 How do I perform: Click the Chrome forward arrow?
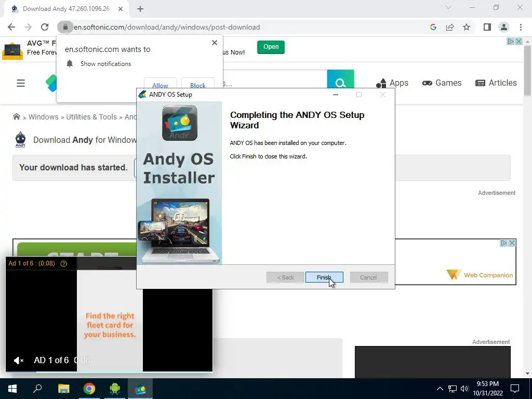pyautogui.click(x=28, y=27)
